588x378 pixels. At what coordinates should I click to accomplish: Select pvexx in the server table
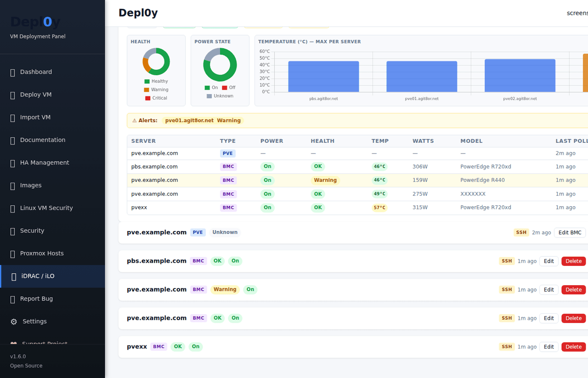tap(139, 208)
